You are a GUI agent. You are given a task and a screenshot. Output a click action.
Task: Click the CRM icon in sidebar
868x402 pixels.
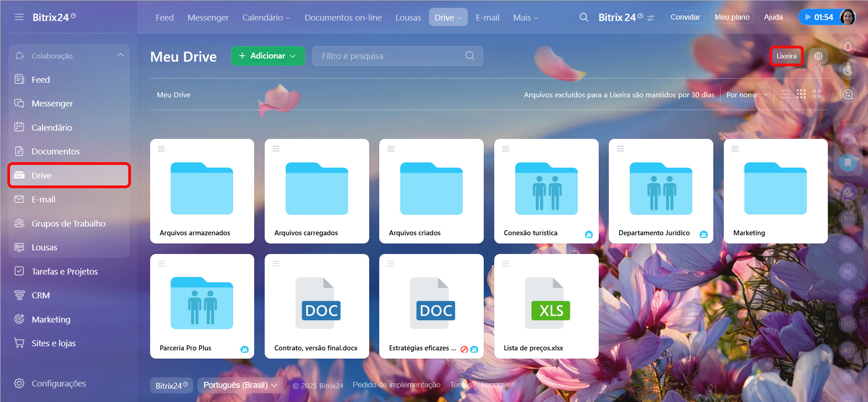(19, 296)
